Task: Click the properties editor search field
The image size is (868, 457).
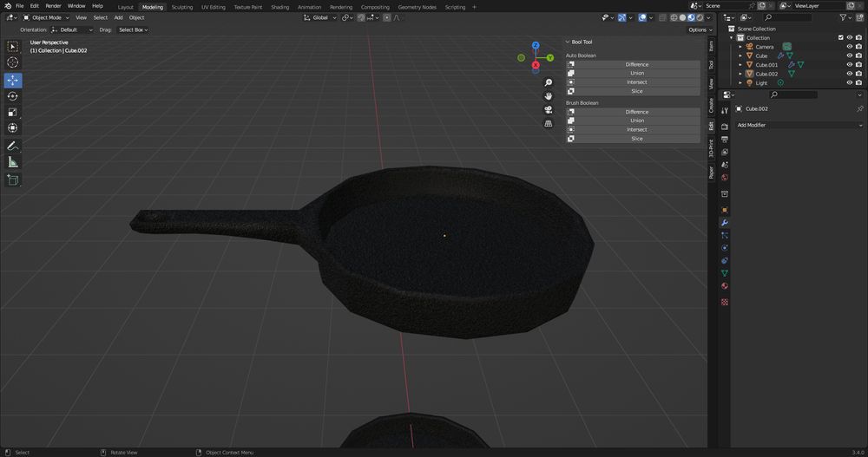Action: click(793, 95)
